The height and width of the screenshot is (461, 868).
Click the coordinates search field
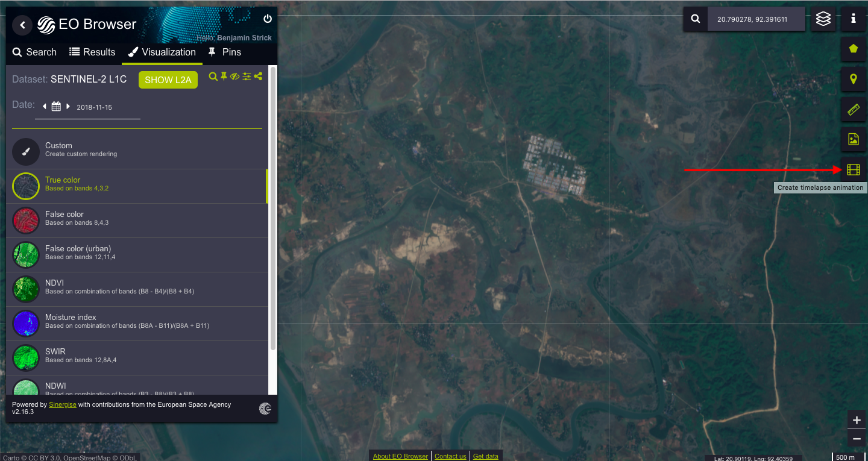click(756, 19)
